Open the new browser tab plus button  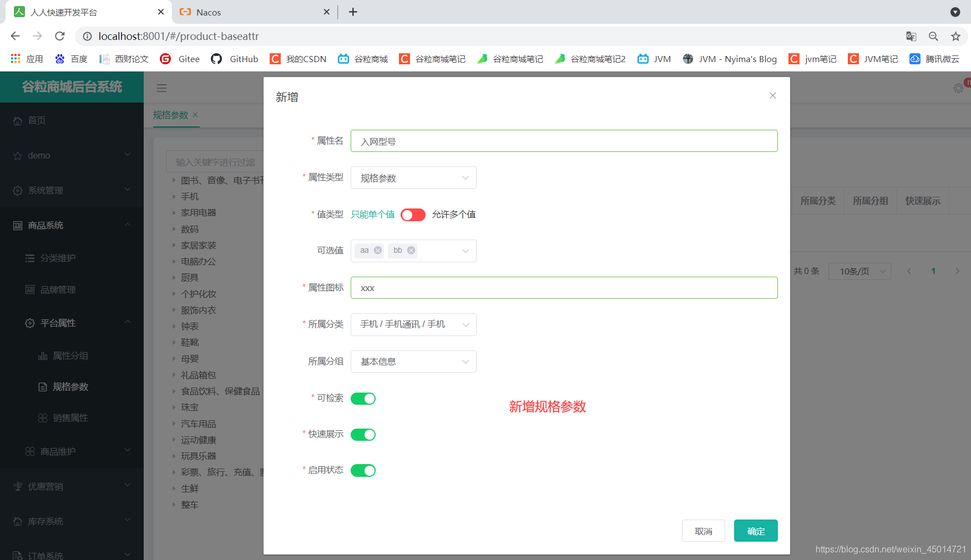pyautogui.click(x=353, y=12)
